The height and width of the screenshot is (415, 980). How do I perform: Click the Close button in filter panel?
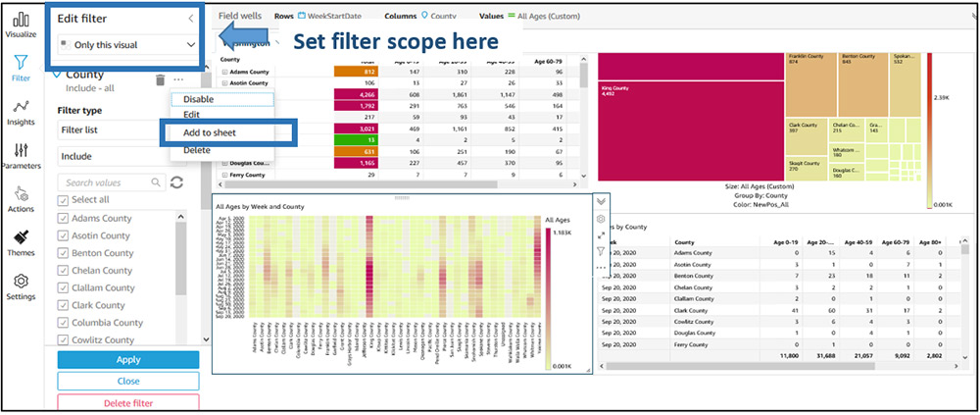128,382
